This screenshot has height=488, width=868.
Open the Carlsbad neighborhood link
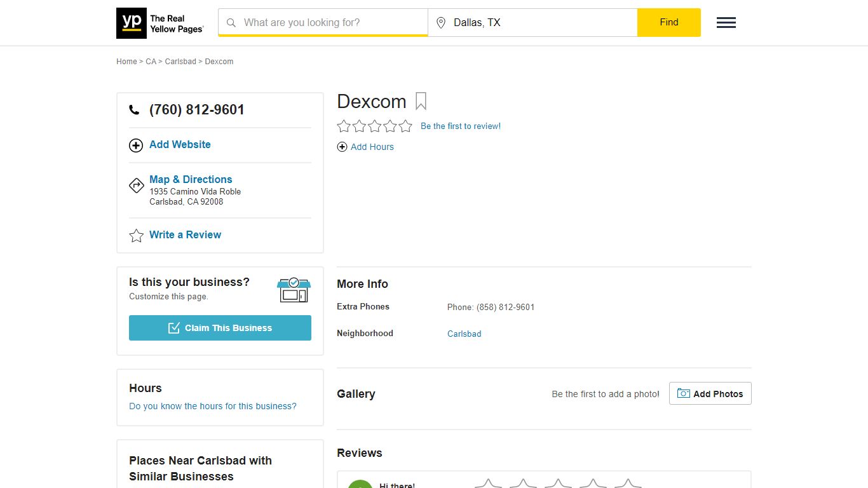point(465,334)
